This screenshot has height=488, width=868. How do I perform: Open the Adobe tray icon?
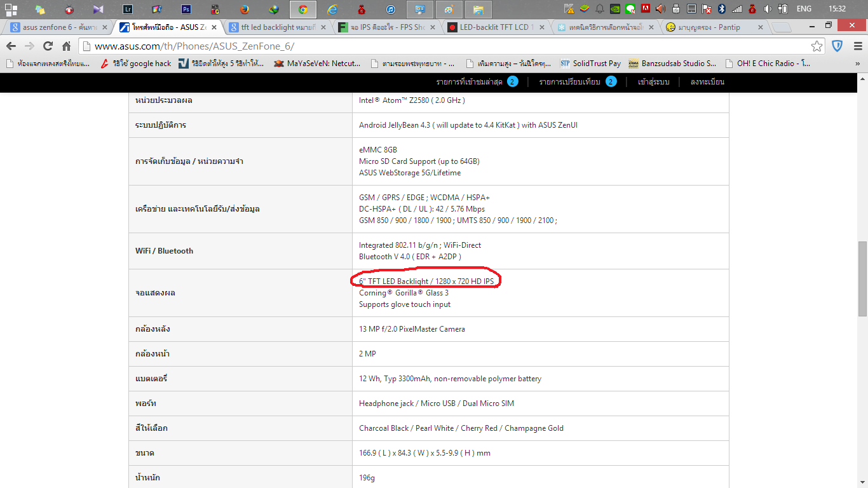[646, 9]
